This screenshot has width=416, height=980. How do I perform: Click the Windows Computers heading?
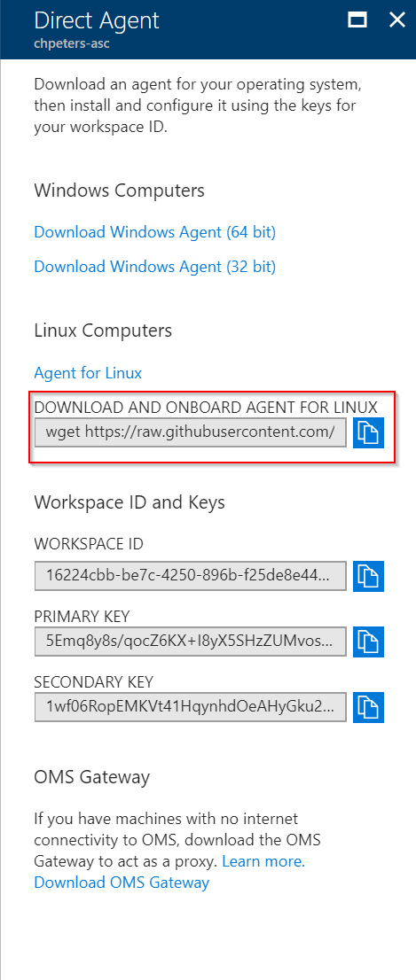tap(119, 190)
